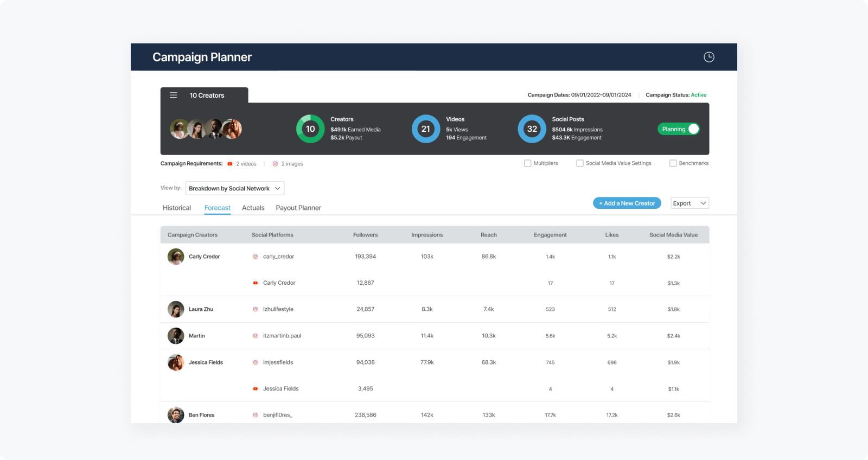Open the benjifl0res_ handle
The height and width of the screenshot is (460, 868).
(278, 415)
